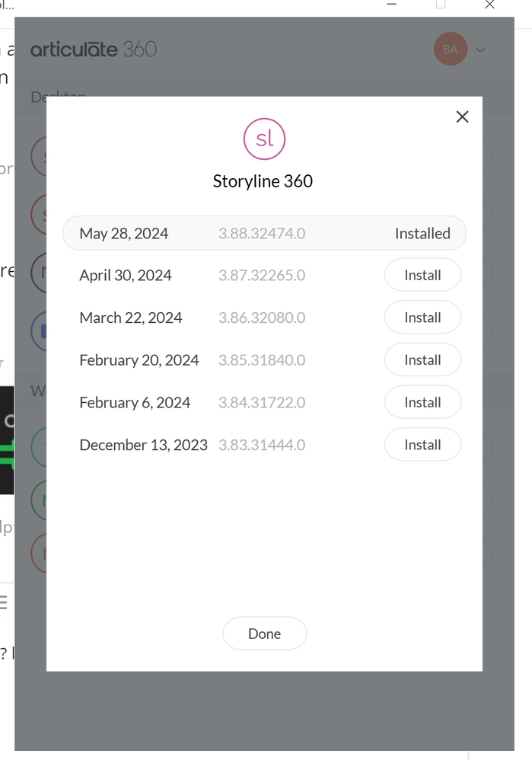Click the May 28, 2024 date
The image size is (532, 760).
(x=124, y=234)
